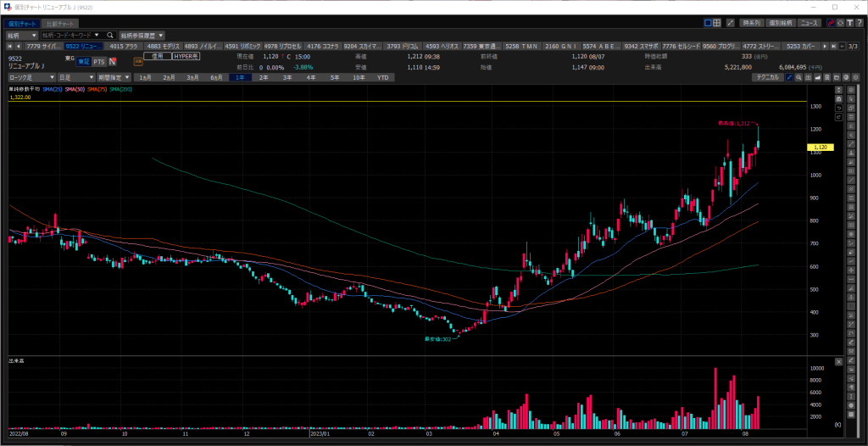Click the search magnifier in keyword field
Image resolution: width=868 pixels, height=446 pixels.
tap(109, 35)
